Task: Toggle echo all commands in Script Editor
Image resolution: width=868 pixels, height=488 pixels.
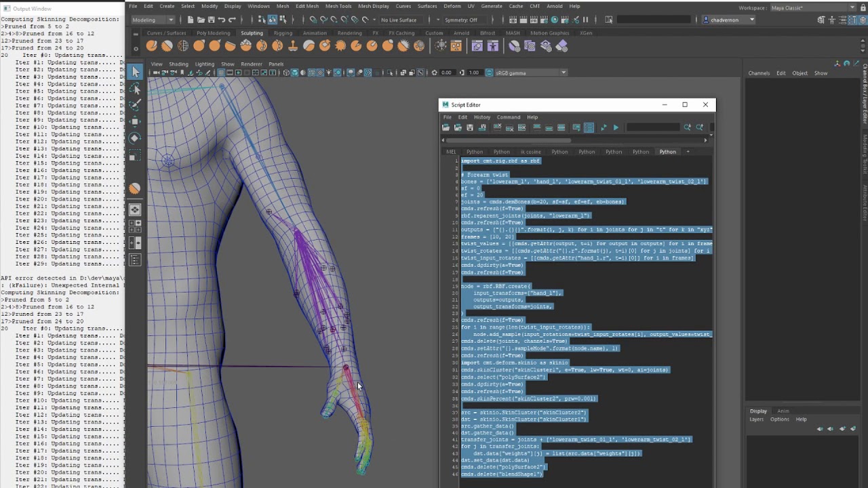Action: [x=576, y=127]
